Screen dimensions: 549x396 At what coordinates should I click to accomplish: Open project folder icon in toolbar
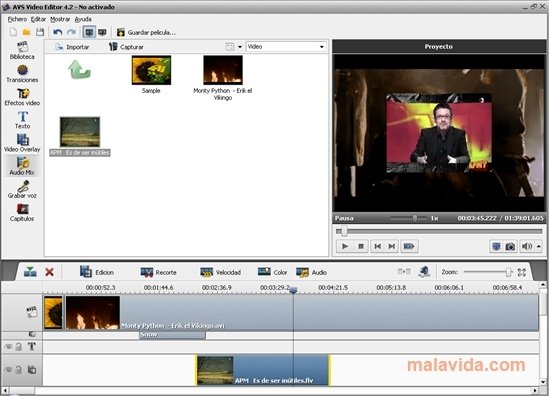pyautogui.click(x=26, y=32)
